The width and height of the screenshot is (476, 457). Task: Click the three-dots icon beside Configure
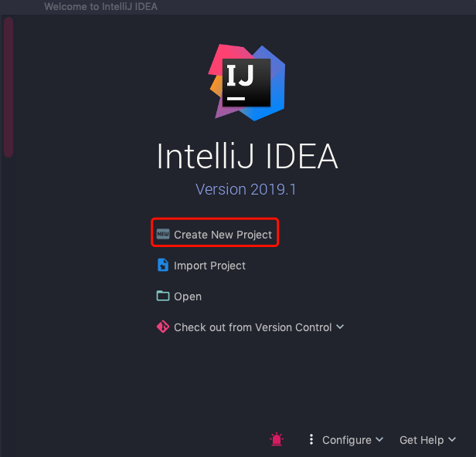click(311, 439)
